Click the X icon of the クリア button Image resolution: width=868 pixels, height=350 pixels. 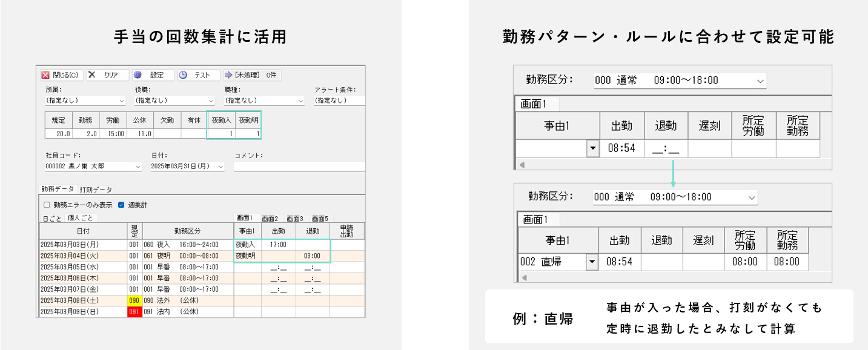pyautogui.click(x=92, y=75)
